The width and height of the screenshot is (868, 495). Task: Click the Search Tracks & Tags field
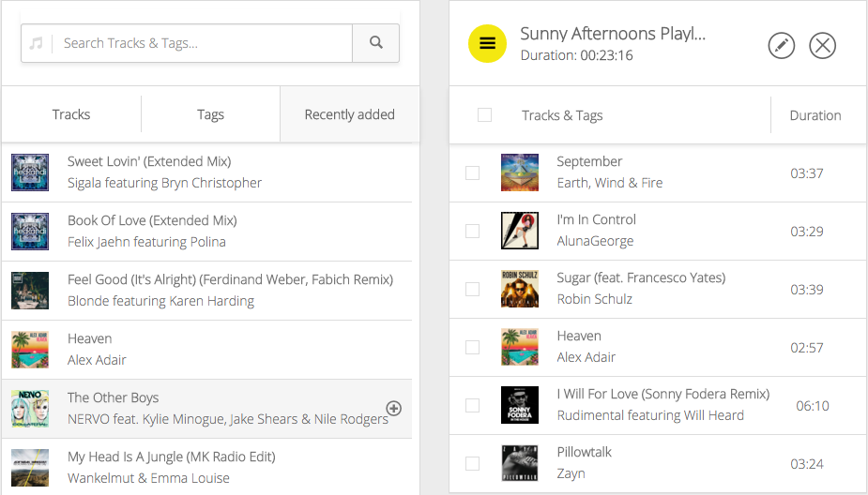coord(203,43)
